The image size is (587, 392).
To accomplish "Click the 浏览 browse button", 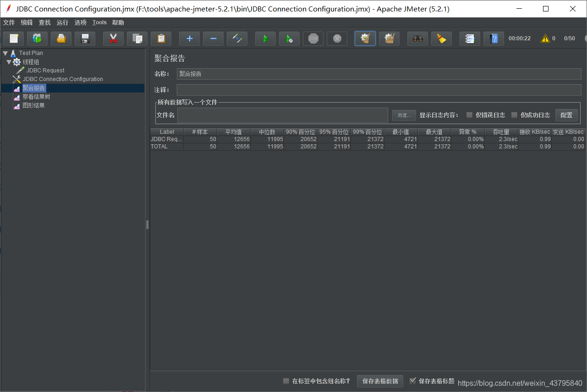I will 404,115.
